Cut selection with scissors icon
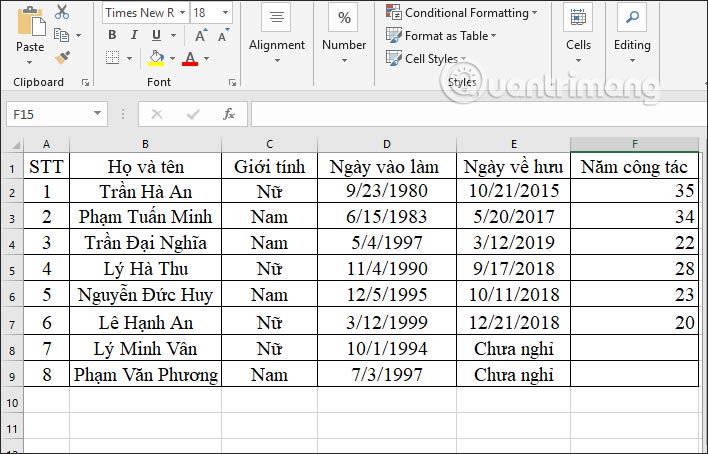 click(62, 12)
